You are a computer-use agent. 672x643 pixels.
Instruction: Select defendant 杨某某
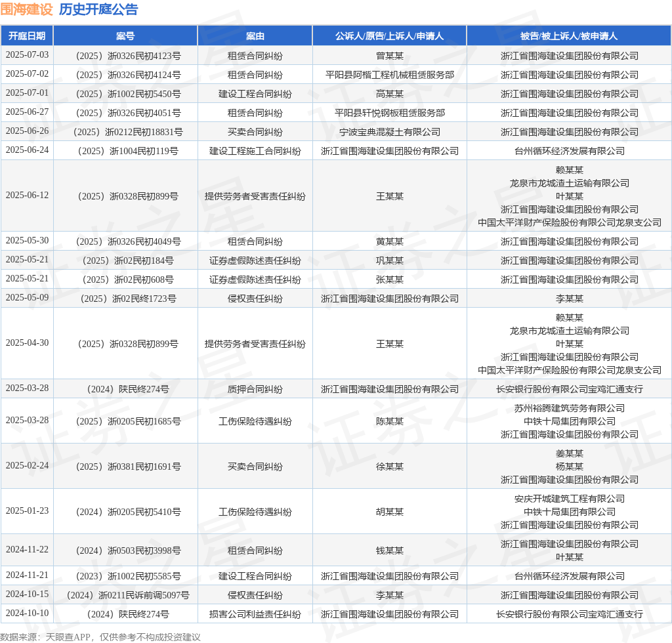(569, 467)
